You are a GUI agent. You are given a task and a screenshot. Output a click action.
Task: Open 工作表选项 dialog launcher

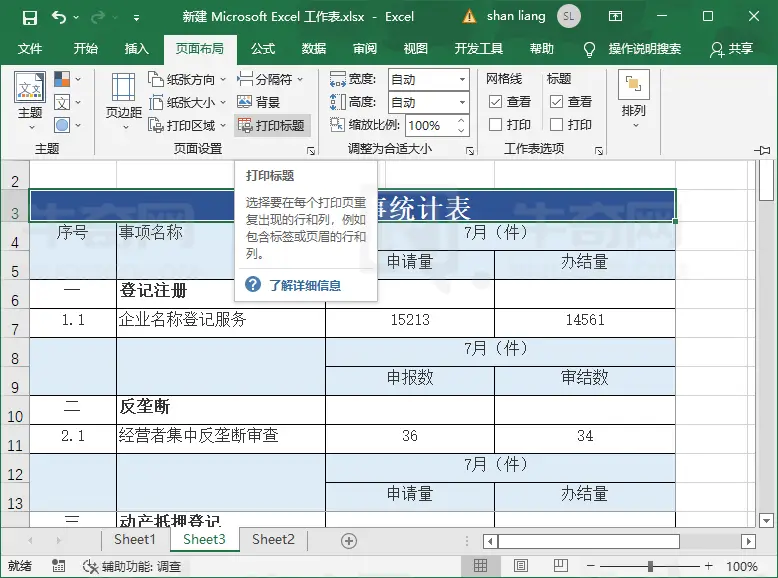click(x=599, y=151)
